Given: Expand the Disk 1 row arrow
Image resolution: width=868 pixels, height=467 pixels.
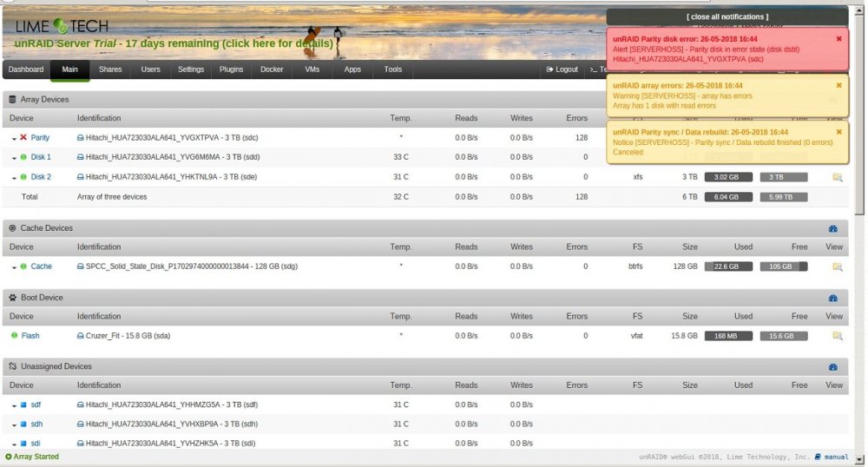Looking at the screenshot, I should (x=14, y=158).
